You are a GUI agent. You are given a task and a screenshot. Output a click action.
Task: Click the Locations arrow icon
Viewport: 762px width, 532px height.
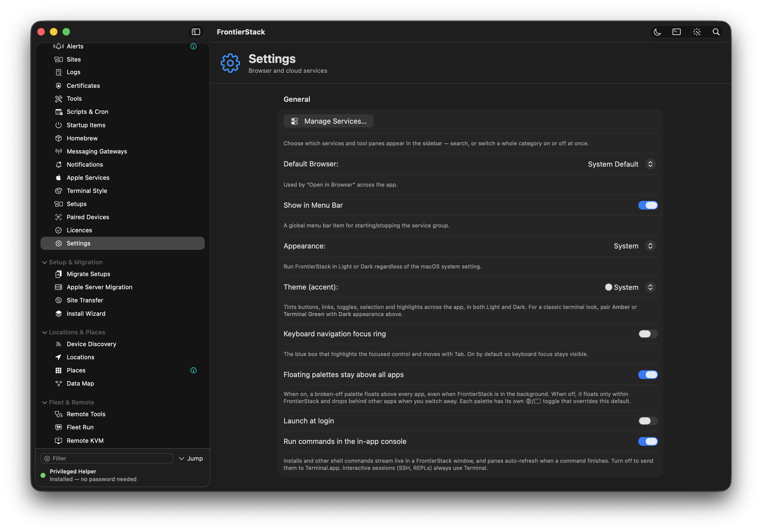(58, 357)
